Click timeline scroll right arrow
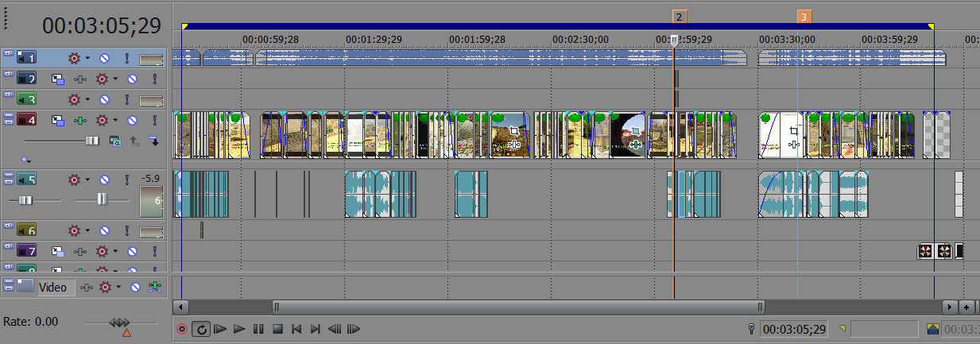This screenshot has width=980, height=344. coord(950,307)
